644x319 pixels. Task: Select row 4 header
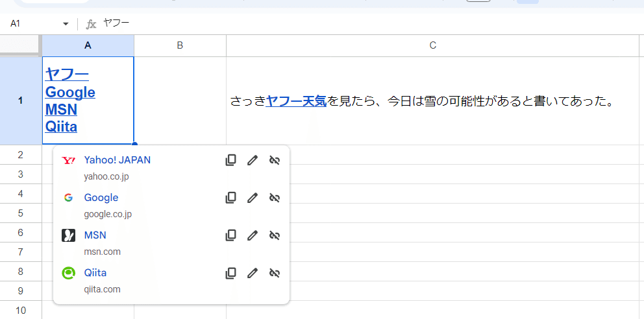21,193
